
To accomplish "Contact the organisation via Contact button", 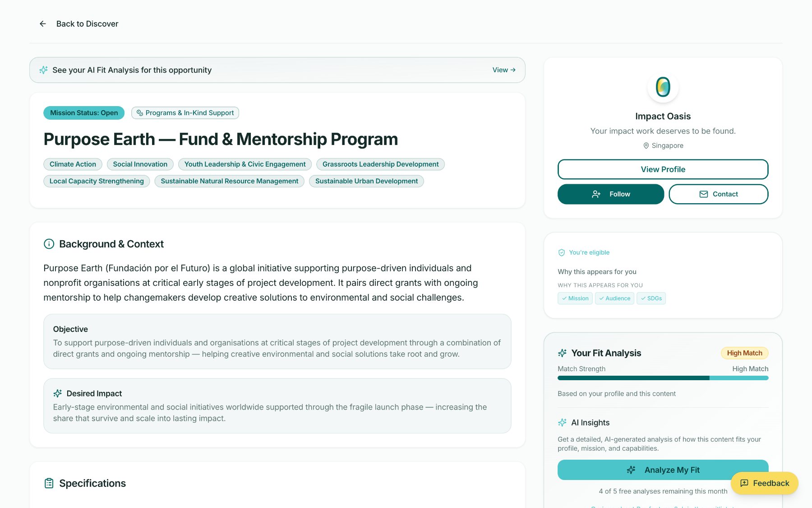I will coord(719,194).
